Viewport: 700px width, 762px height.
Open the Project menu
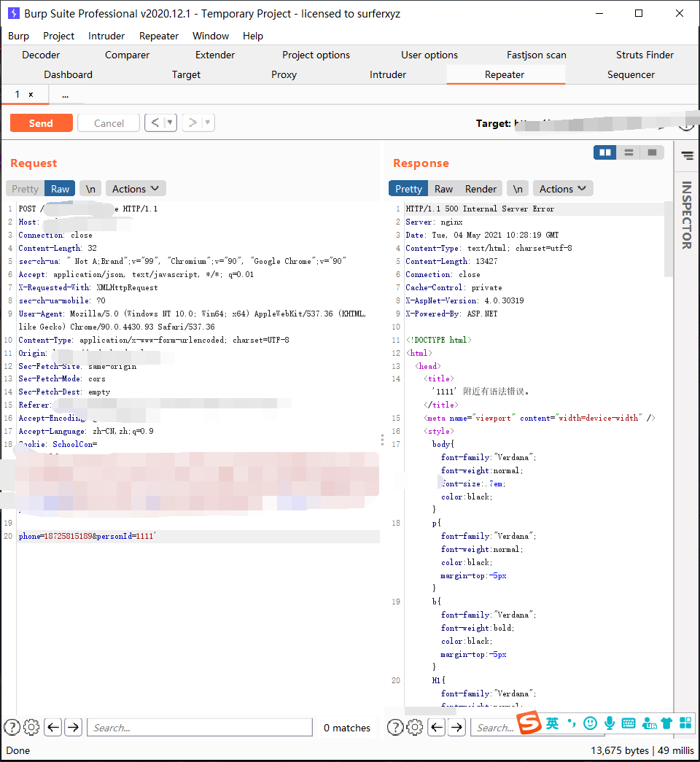point(59,36)
